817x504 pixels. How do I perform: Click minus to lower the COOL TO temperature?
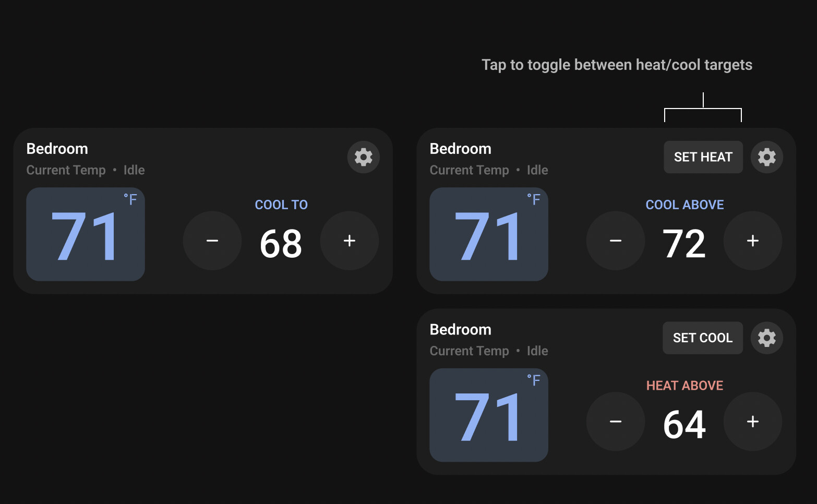[x=212, y=241]
